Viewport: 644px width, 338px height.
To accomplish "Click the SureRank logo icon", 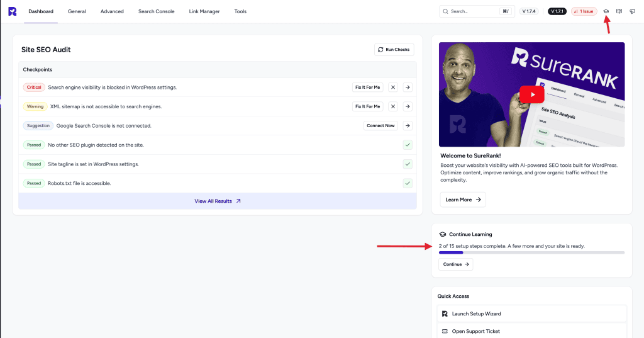I will [13, 11].
